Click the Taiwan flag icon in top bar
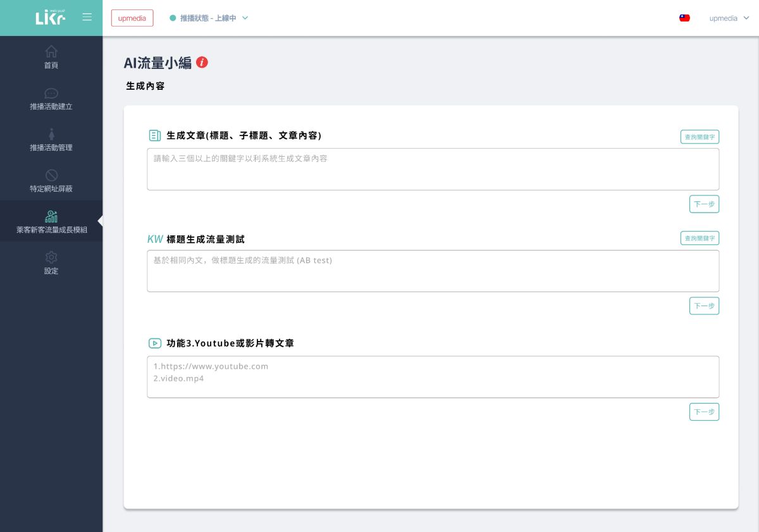759x532 pixels. point(684,18)
